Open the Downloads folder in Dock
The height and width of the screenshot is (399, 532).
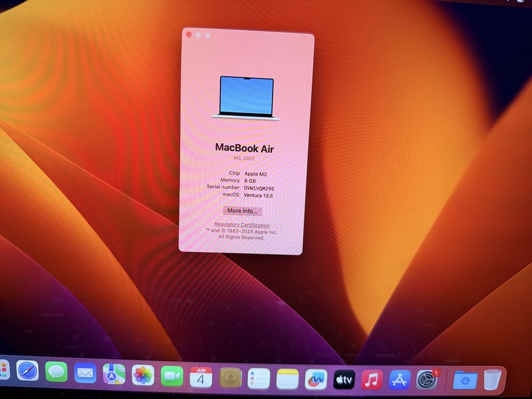465,380
